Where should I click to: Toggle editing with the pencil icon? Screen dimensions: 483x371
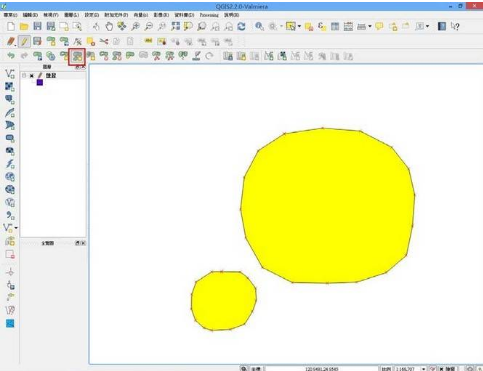(x=24, y=41)
